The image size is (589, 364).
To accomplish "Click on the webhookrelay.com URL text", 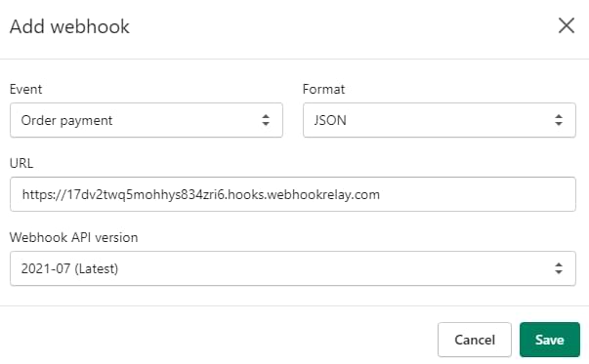I will pyautogui.click(x=200, y=194).
